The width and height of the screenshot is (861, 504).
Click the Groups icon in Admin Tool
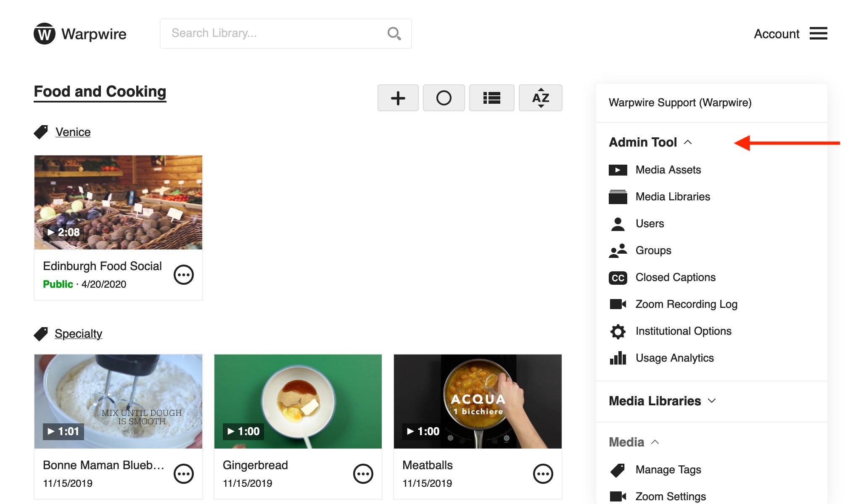click(x=618, y=249)
